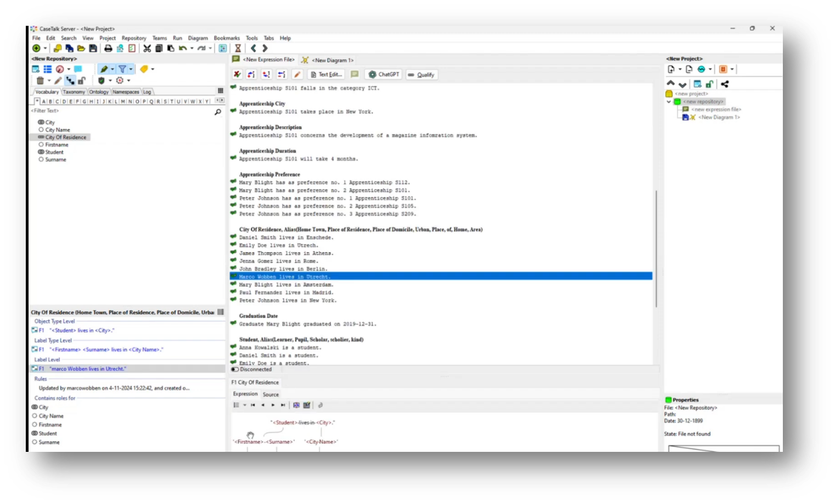Toggle the highlighted filter funnel button
The image size is (835, 504).
coord(122,69)
